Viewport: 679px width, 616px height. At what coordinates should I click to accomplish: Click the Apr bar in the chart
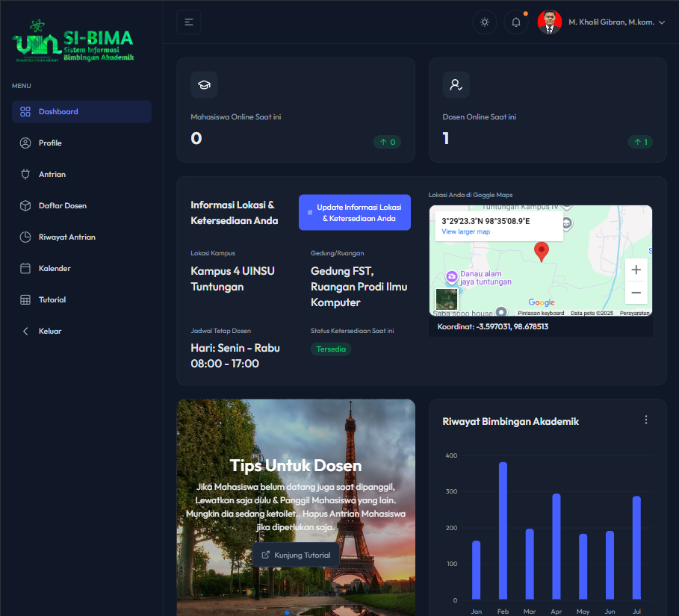click(556, 547)
